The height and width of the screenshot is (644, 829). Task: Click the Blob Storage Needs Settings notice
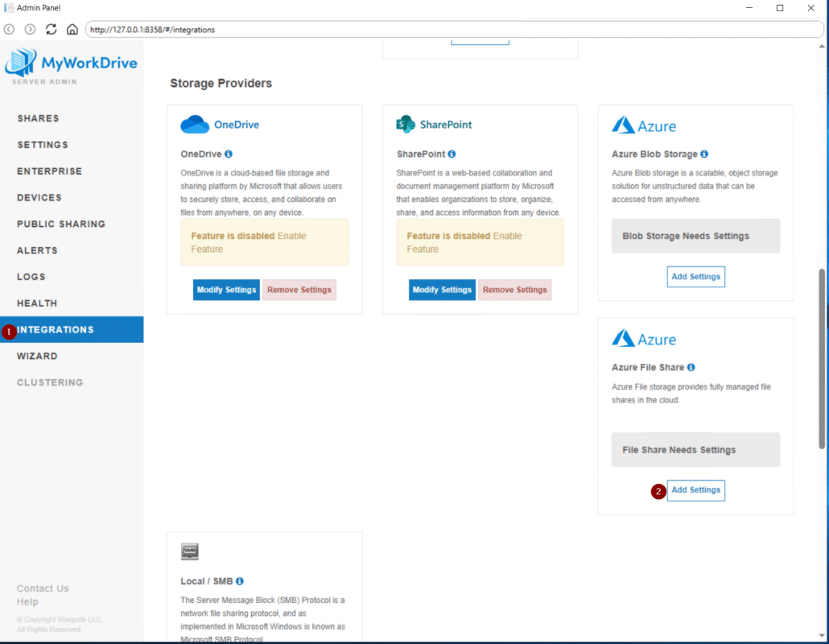tap(695, 236)
